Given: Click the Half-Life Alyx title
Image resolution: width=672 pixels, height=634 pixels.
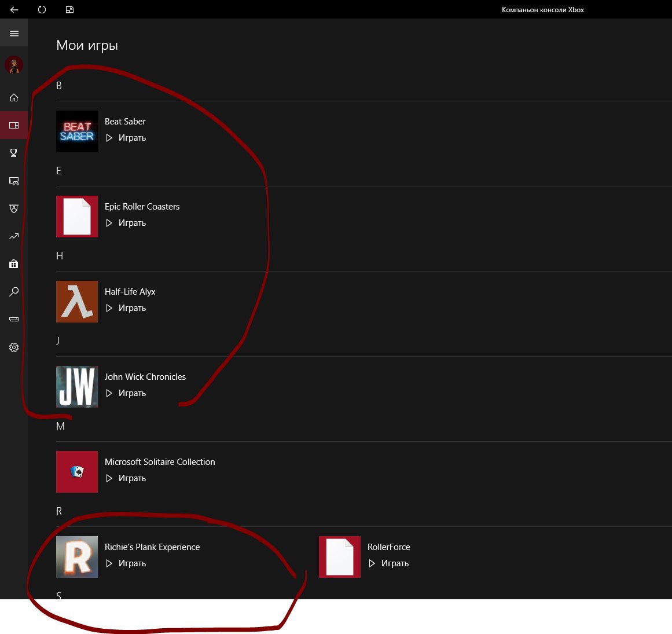Looking at the screenshot, I should 130,291.
